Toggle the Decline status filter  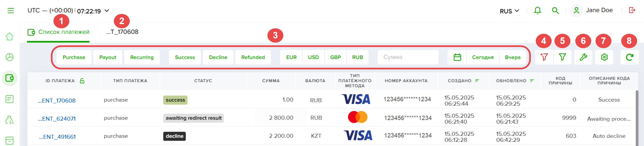click(x=218, y=57)
